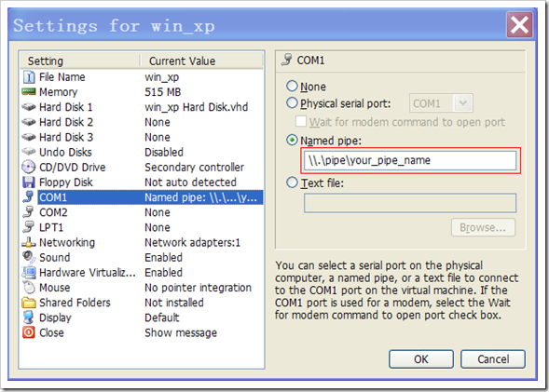Click the Text file path input field
Viewport: 549px width, 392px height.
[x=410, y=203]
